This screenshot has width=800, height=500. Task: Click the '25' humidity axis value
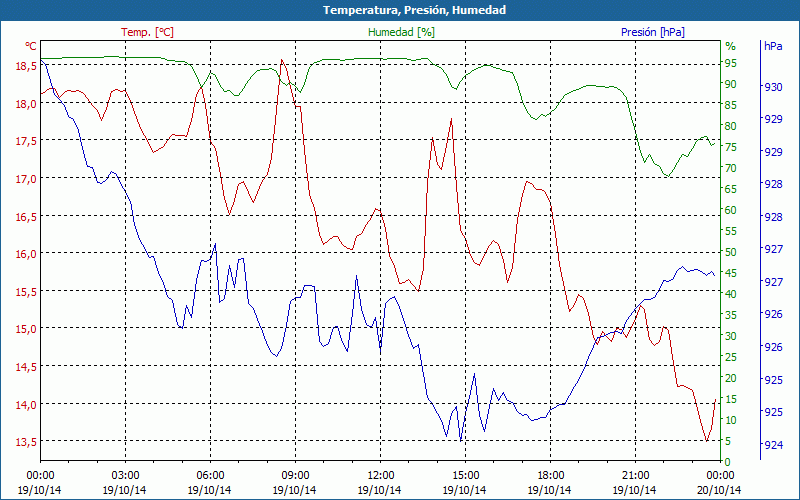tap(731, 357)
